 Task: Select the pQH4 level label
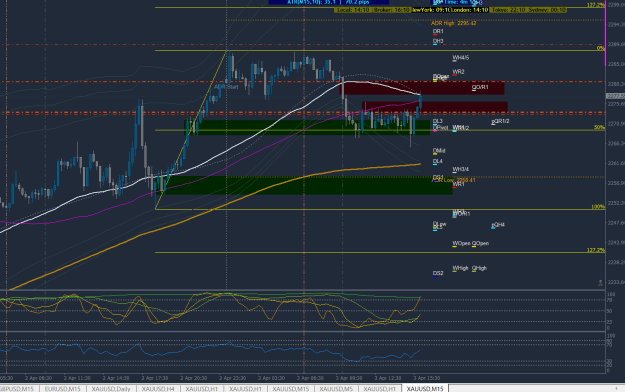coord(498,225)
